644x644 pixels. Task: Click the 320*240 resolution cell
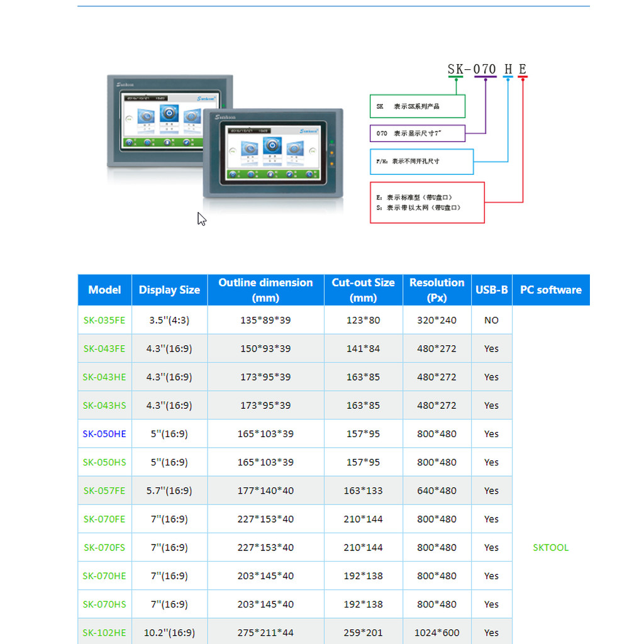(x=436, y=320)
